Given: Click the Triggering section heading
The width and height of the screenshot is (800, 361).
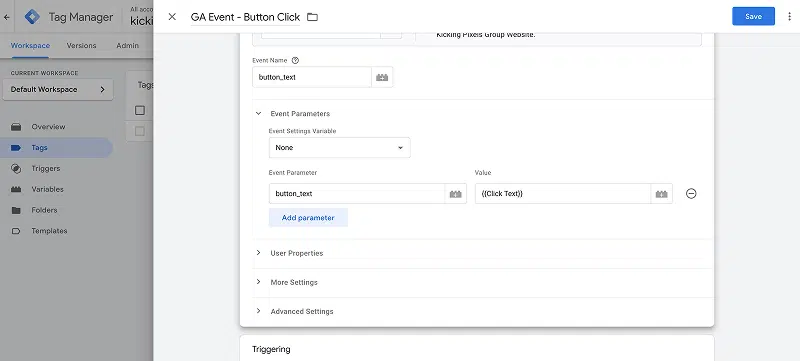Looking at the screenshot, I should click(271, 349).
